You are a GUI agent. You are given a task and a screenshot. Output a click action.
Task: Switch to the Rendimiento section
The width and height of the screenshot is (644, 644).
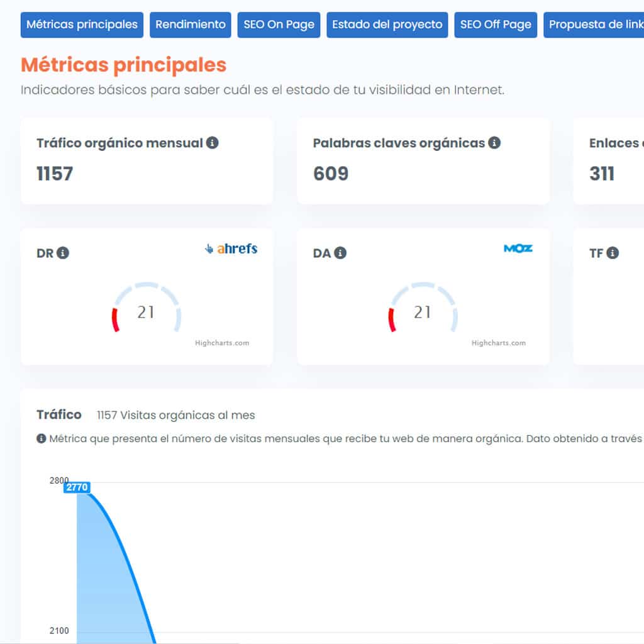(190, 25)
